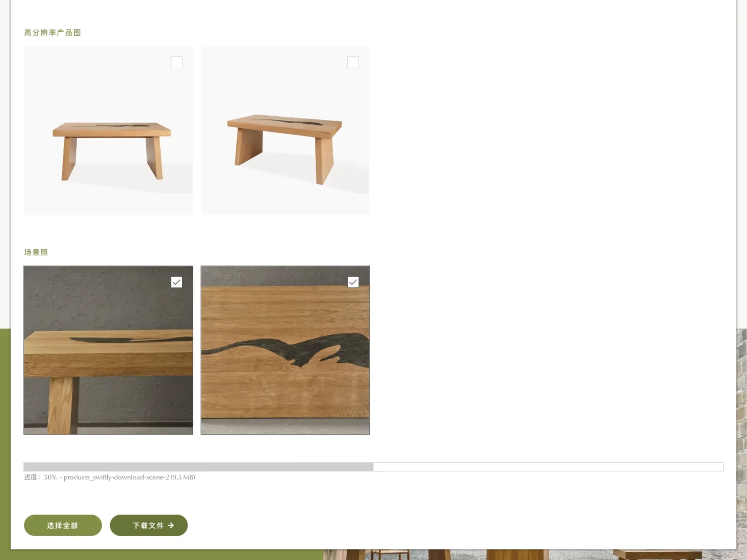
Task: Check the angled-view bench product image checkbox
Action: point(353,62)
